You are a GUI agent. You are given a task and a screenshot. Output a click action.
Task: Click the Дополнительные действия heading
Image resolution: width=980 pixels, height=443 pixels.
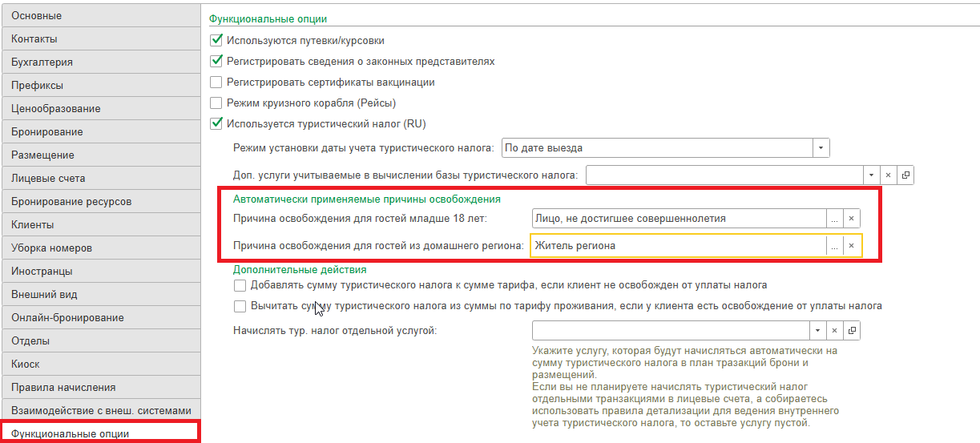click(x=300, y=270)
